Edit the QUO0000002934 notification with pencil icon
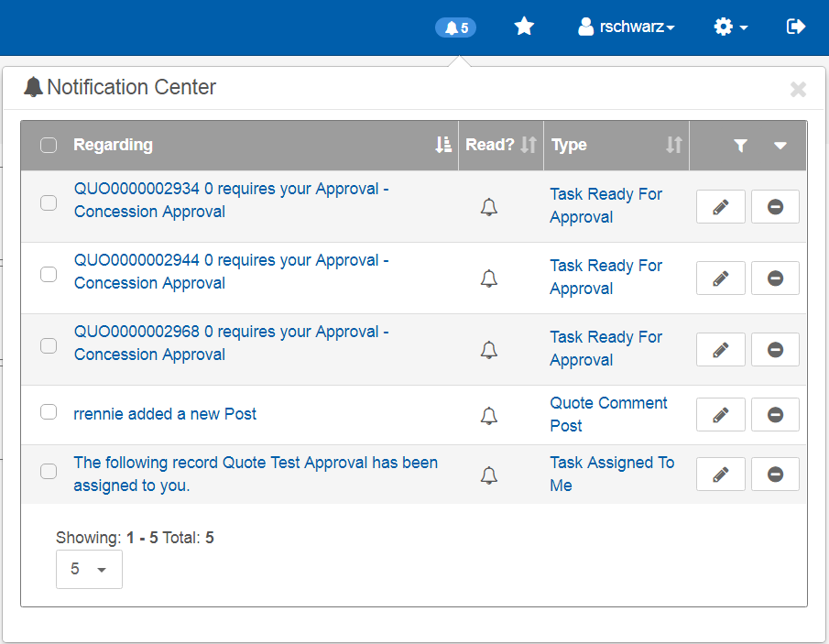829x644 pixels. coord(721,207)
